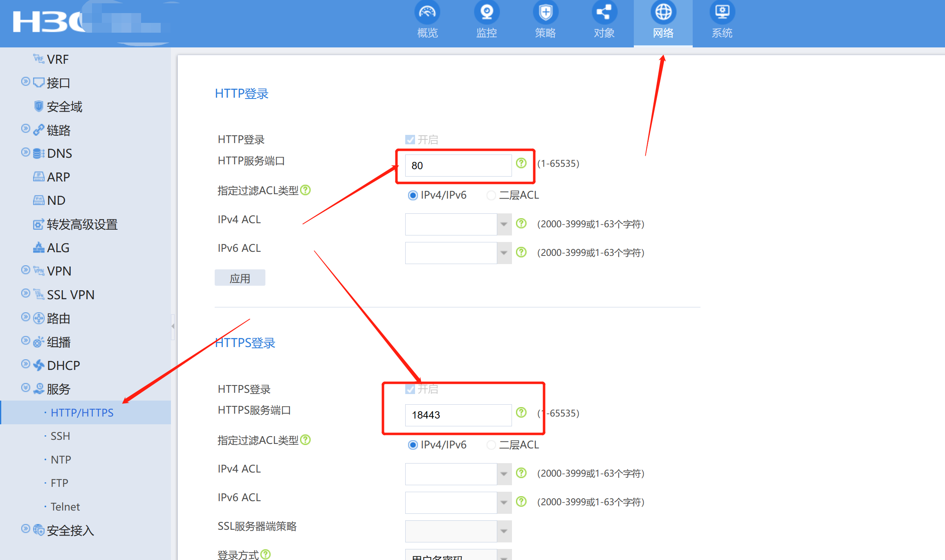Viewport: 945px width, 560px height.
Task: Click the 应用 apply button
Action: coord(240,278)
